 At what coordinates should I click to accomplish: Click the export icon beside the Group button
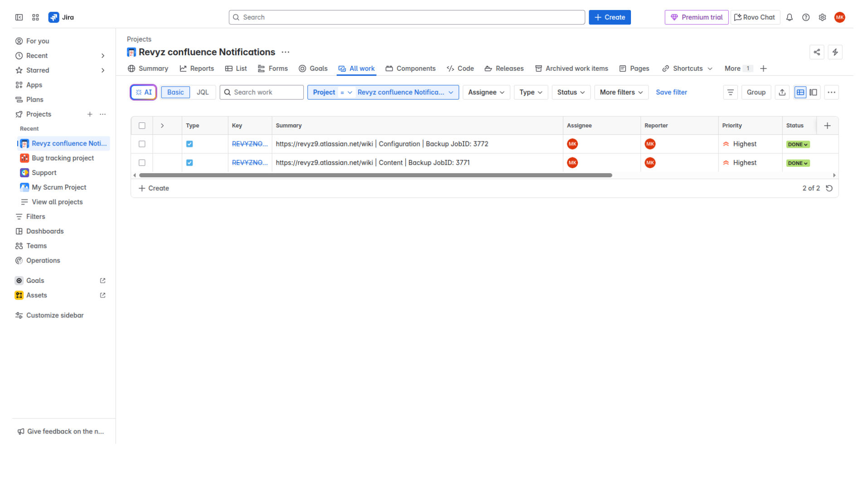click(x=782, y=92)
